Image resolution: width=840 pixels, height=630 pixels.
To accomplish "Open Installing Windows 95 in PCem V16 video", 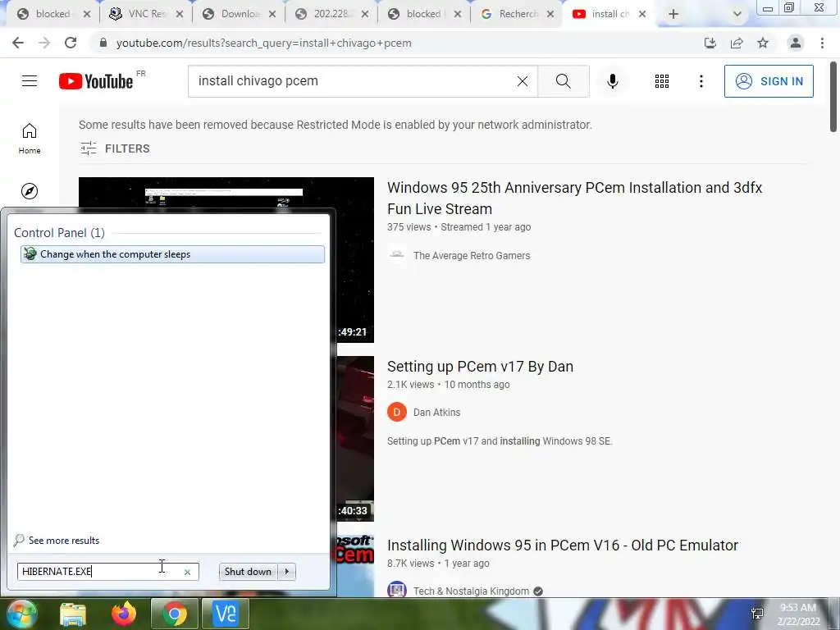I will click(x=563, y=546).
